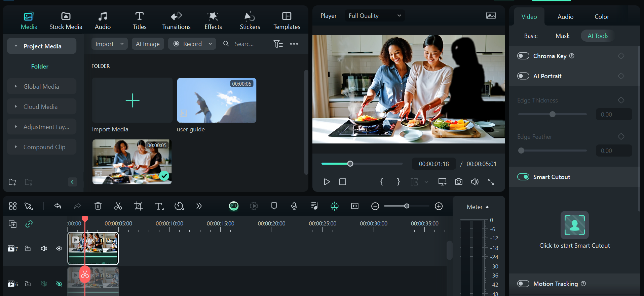Open the Import dropdown
Image resolution: width=644 pixels, height=296 pixels.
(110, 44)
